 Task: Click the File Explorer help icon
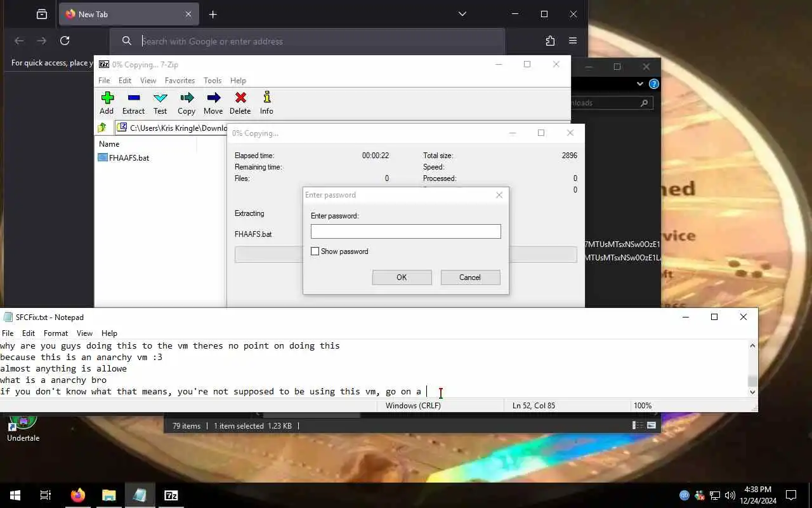[654, 84]
